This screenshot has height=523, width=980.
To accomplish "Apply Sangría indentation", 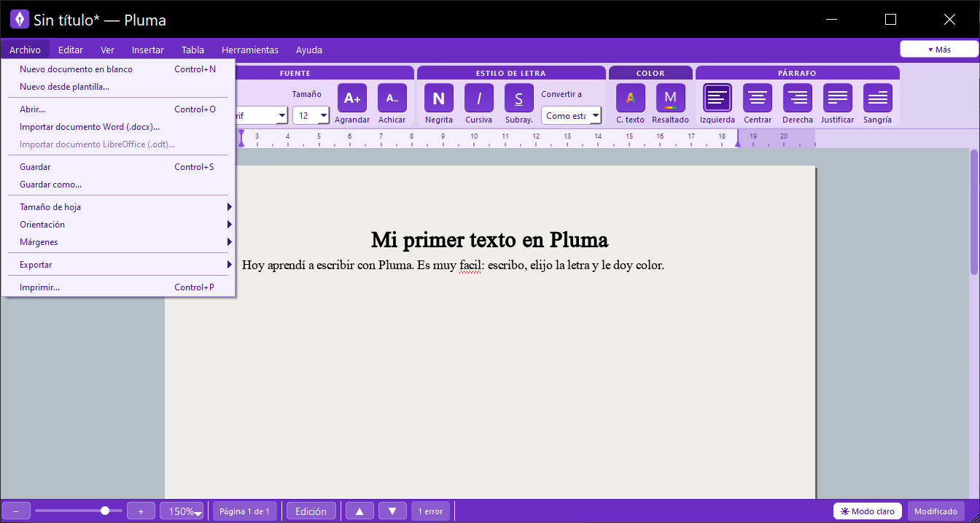I will click(878, 98).
